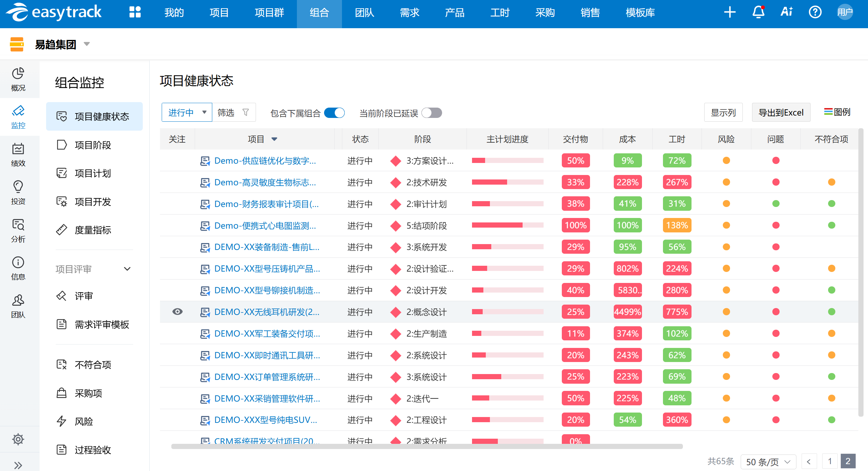Click the AI assistant icon
The height and width of the screenshot is (471, 868).
point(786,12)
